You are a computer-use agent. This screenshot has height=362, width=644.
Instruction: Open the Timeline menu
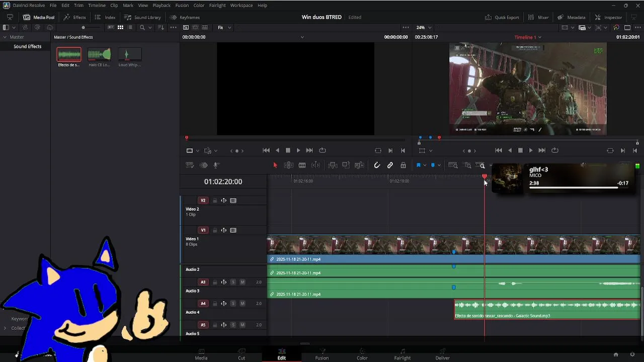click(97, 5)
